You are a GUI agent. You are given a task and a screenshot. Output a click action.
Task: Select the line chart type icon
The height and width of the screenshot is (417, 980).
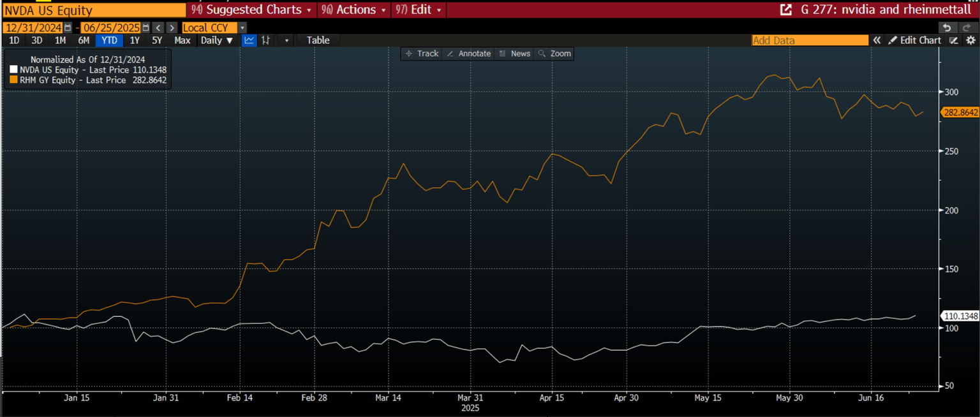249,40
